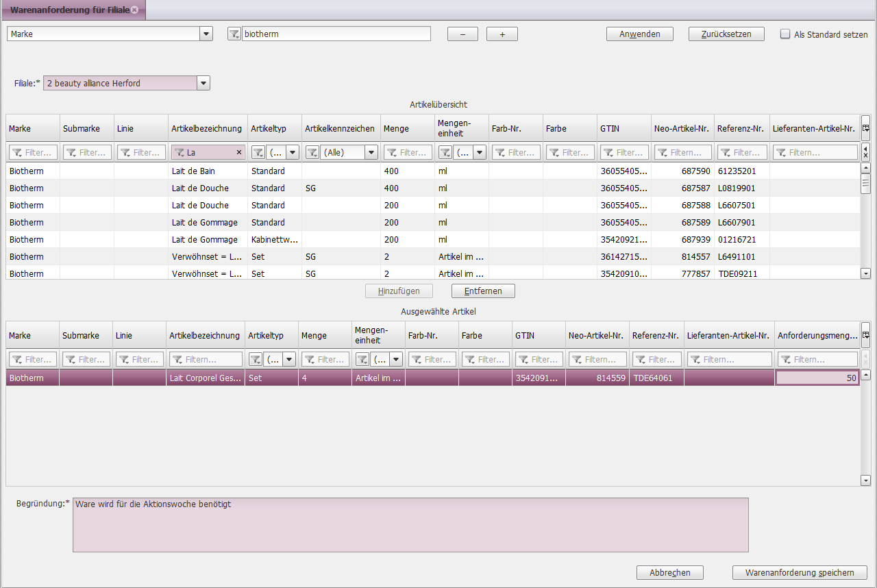Click the Kabinettw... Artikeltyp cell

(x=275, y=239)
